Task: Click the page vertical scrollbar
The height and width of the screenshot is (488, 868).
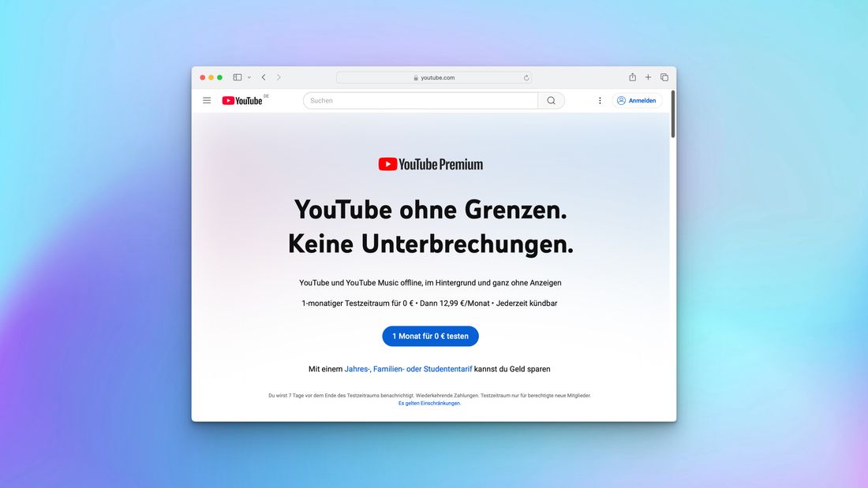Action: (673, 114)
